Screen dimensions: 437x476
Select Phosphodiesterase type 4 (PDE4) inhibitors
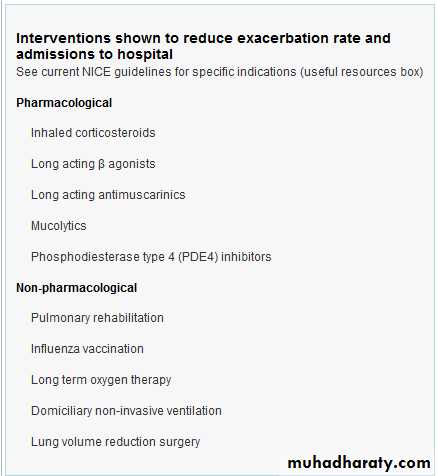point(151,257)
